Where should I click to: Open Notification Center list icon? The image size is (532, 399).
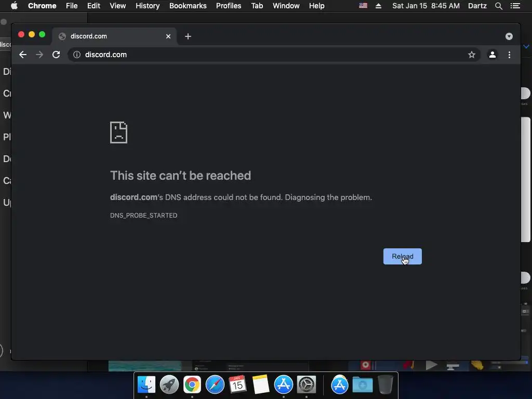tap(515, 6)
